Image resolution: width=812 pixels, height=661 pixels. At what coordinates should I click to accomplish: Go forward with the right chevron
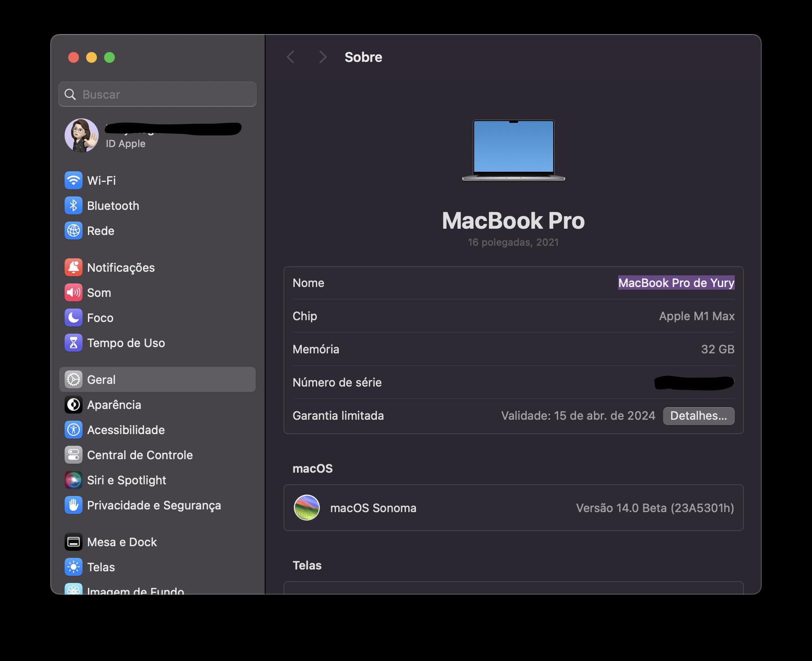(x=323, y=57)
